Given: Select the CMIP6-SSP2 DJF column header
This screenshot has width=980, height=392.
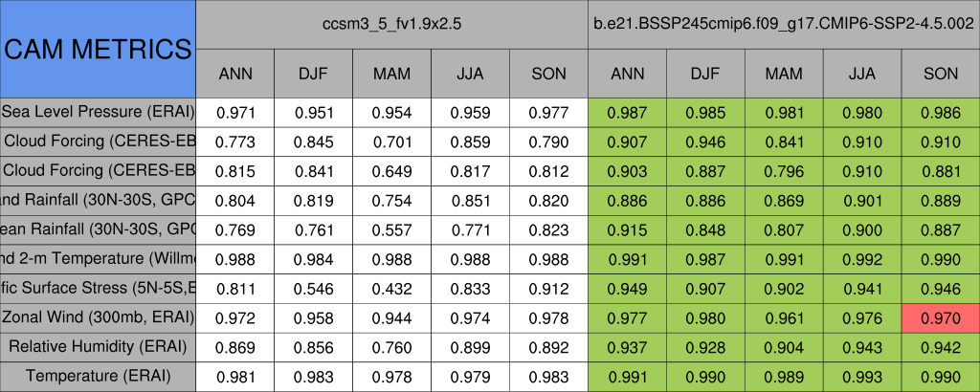Looking at the screenshot, I should click(x=705, y=73).
